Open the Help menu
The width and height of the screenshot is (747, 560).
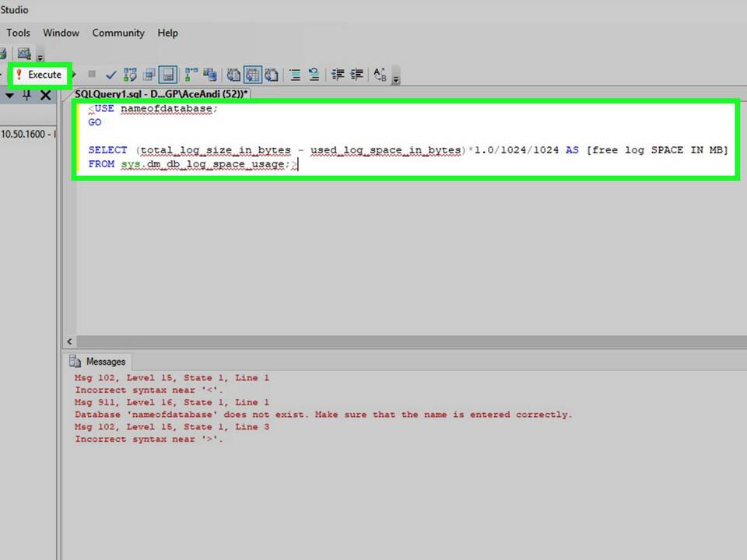tap(168, 33)
